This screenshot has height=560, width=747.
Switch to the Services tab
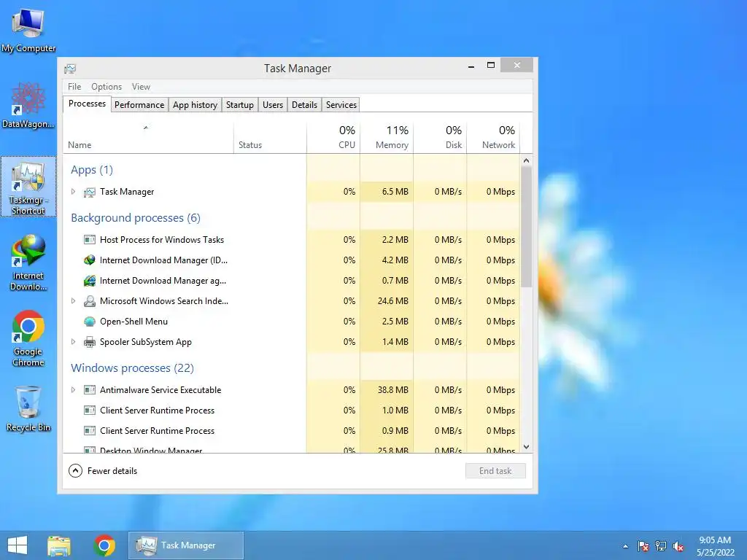[341, 105]
